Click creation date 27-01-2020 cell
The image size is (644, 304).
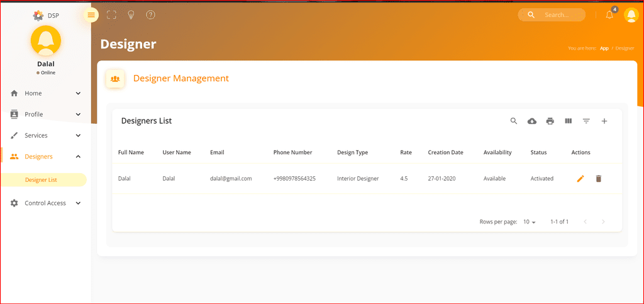441,179
